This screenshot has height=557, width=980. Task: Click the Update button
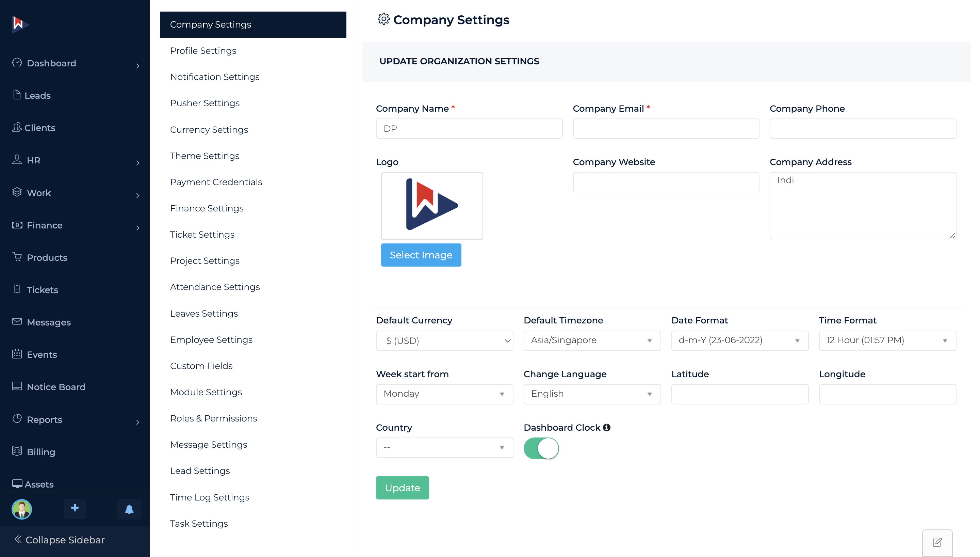pos(402,488)
